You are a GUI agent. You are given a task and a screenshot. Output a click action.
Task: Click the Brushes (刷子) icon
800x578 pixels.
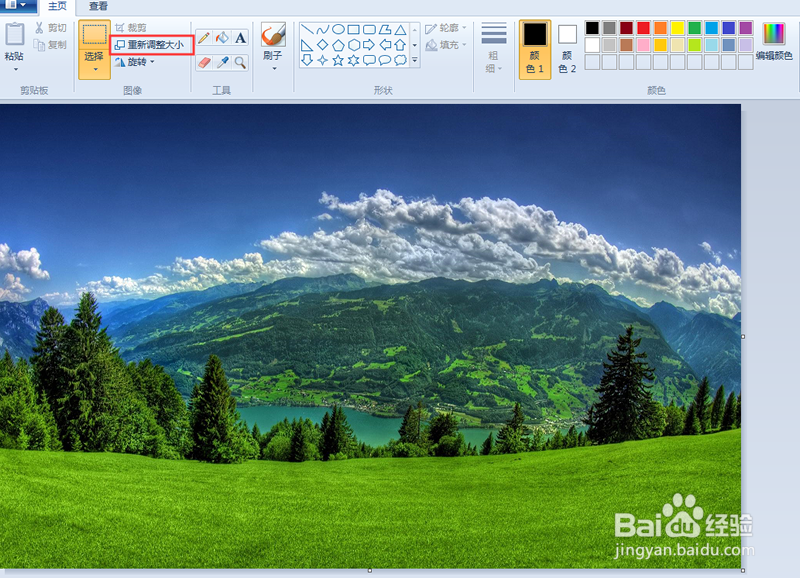(273, 35)
